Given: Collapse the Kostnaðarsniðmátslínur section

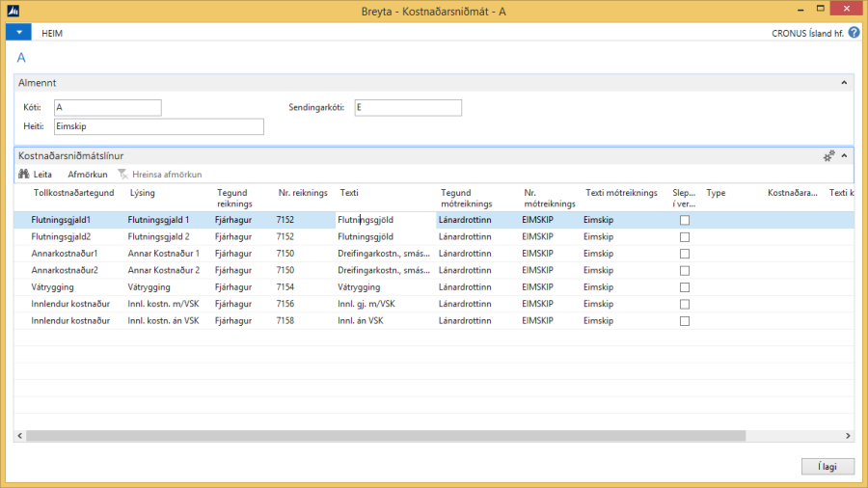Looking at the screenshot, I should point(844,155).
